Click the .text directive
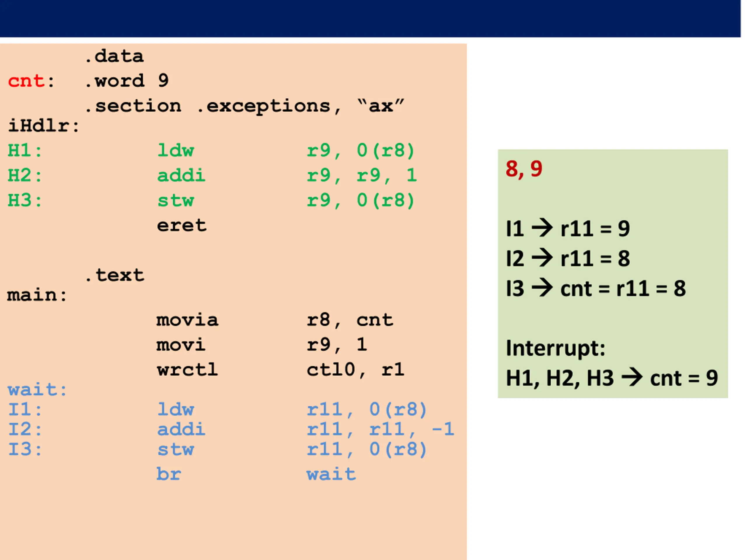 tap(115, 275)
